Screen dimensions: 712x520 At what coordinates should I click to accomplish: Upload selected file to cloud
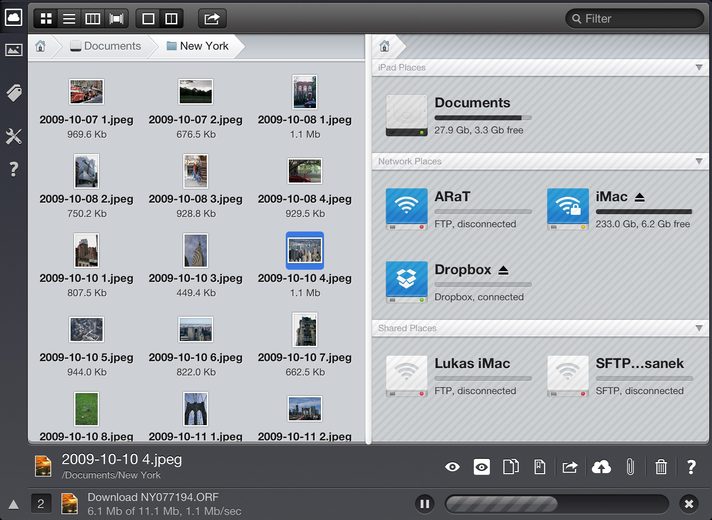click(x=601, y=467)
